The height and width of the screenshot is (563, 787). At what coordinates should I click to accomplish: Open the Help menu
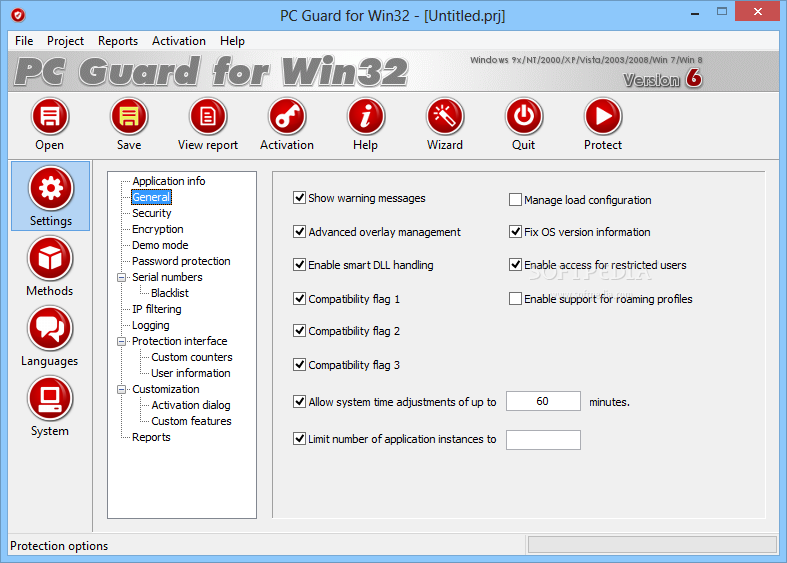click(x=232, y=41)
